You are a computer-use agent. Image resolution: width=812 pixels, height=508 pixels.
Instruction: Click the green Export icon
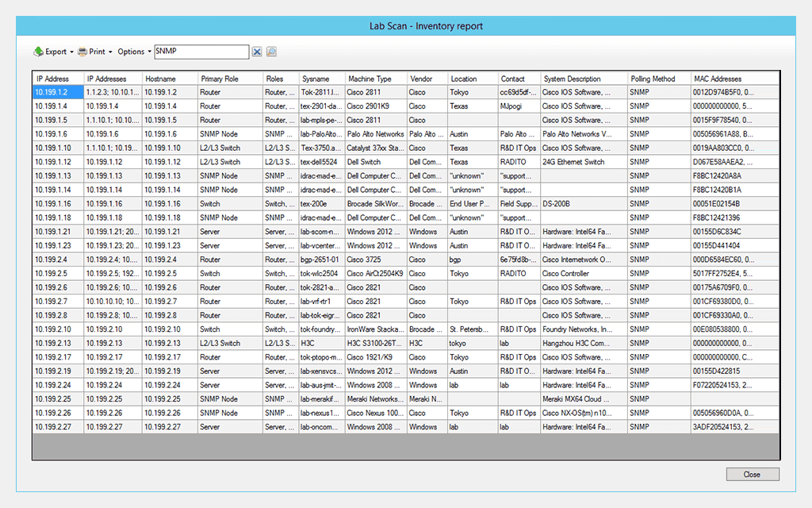[38, 52]
